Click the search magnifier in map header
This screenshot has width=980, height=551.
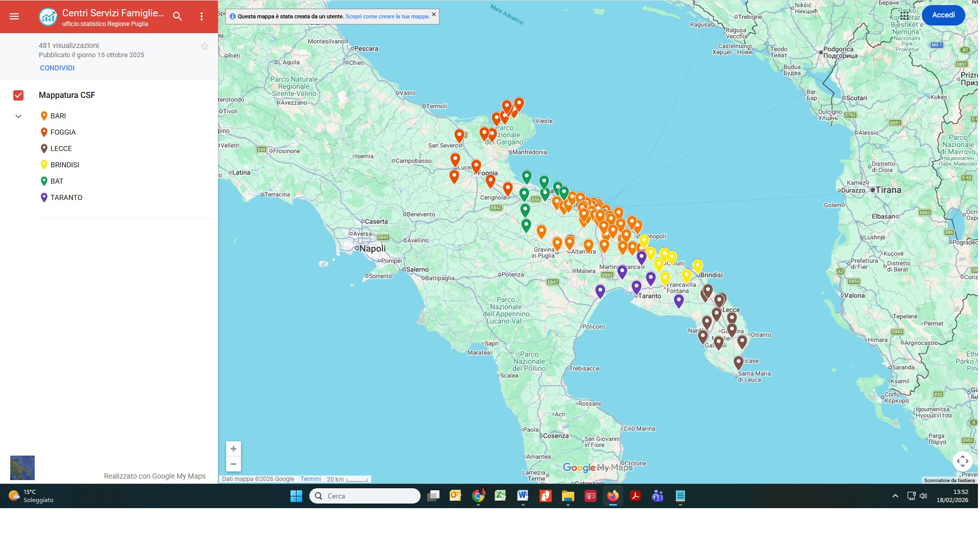pos(177,16)
